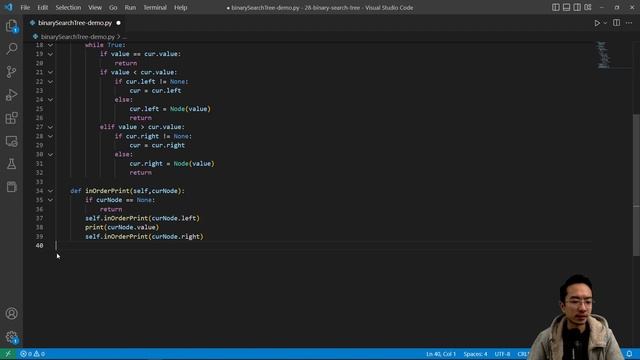Open the Help menu
The image size is (640, 360).
pyautogui.click(x=180, y=7)
